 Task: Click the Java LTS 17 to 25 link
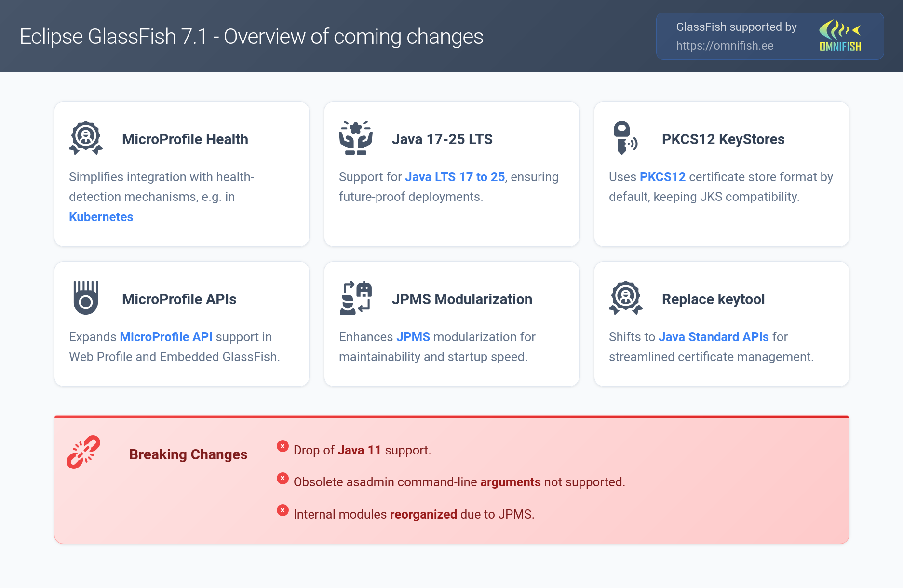[x=455, y=177]
